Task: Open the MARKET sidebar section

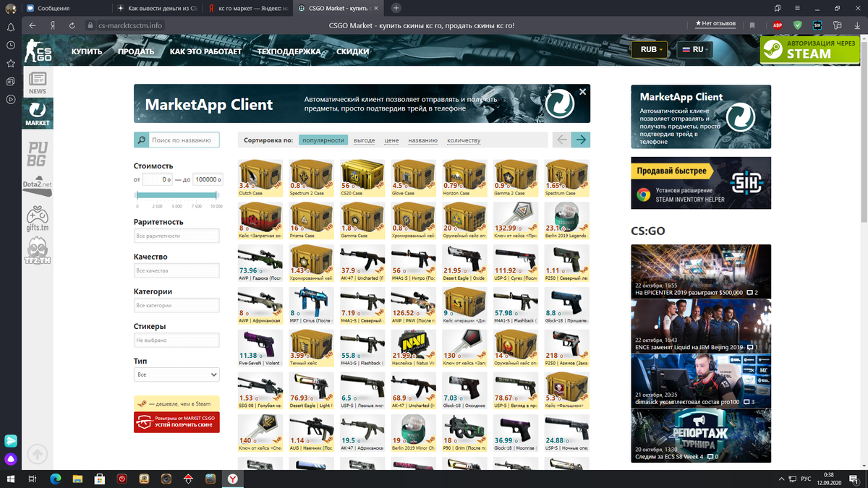Action: (x=38, y=114)
